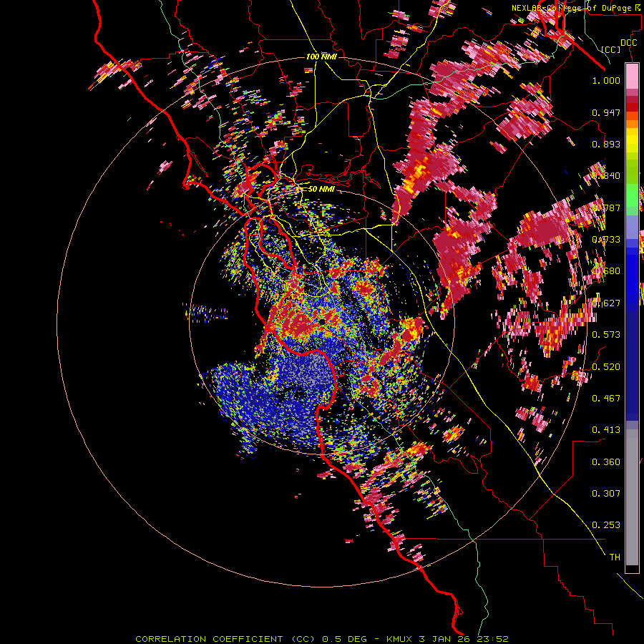Click the 0.627 scale label
The height and width of the screenshot is (644, 644).
coord(606,303)
